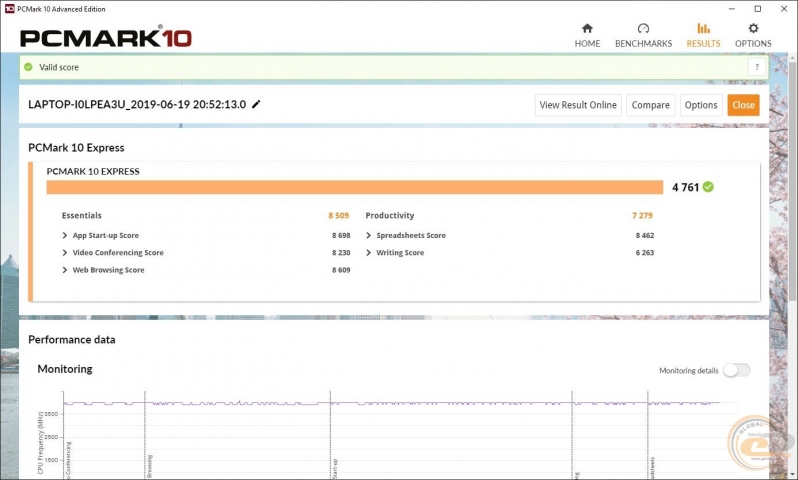Click the Writing score value 6 263
This screenshot has height=480, width=798.
coord(645,252)
